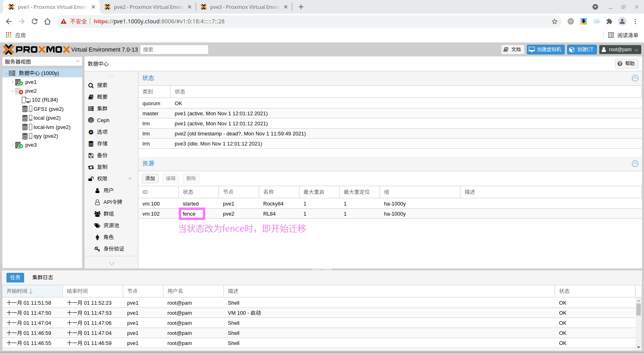
Task: Switch to the 集群日志 tab
Action: click(43, 278)
